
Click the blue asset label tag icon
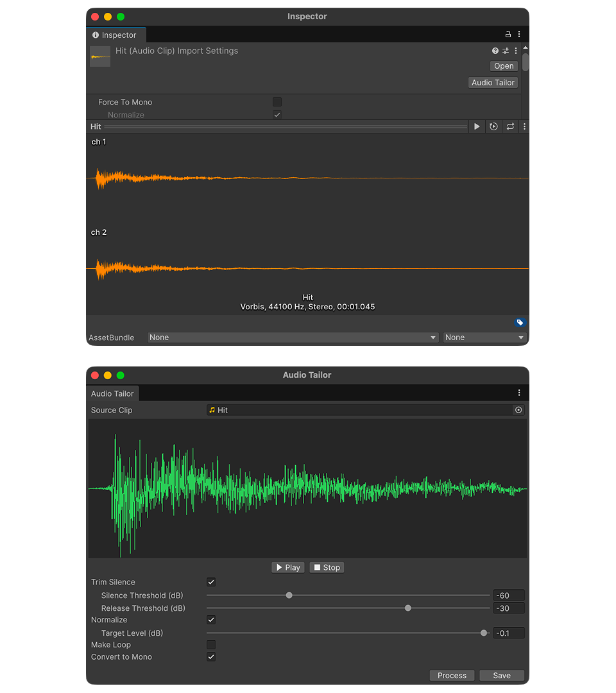coord(520,322)
